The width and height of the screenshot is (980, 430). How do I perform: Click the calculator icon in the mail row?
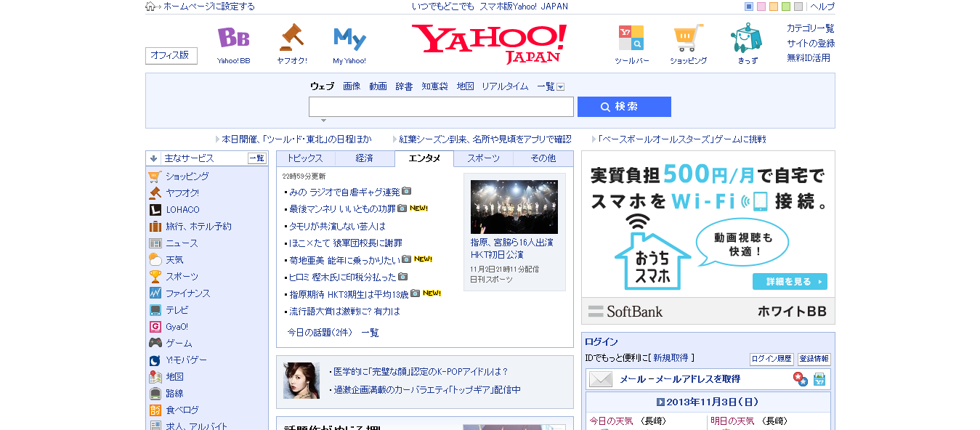pyautogui.click(x=819, y=379)
